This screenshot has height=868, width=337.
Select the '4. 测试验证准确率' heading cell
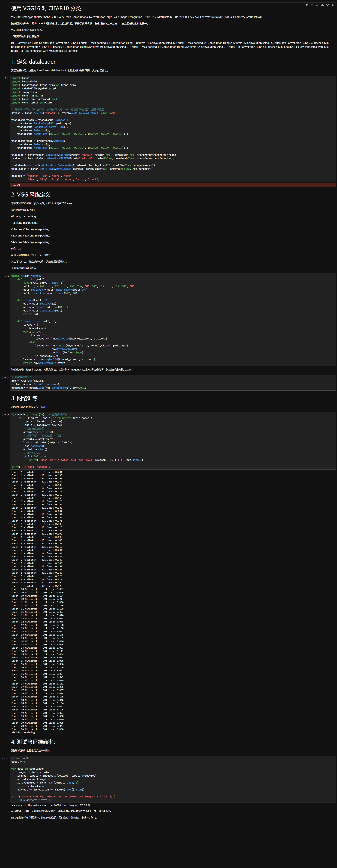33,742
